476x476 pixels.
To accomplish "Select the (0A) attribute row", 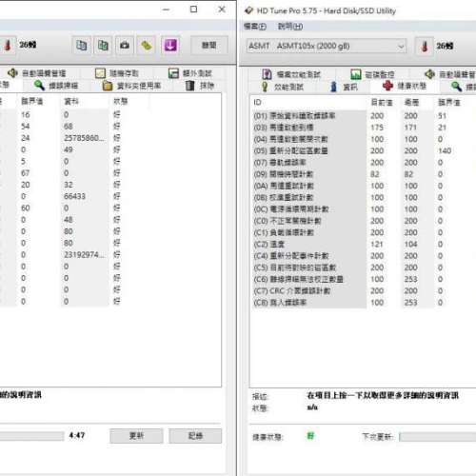I will (362, 186).
